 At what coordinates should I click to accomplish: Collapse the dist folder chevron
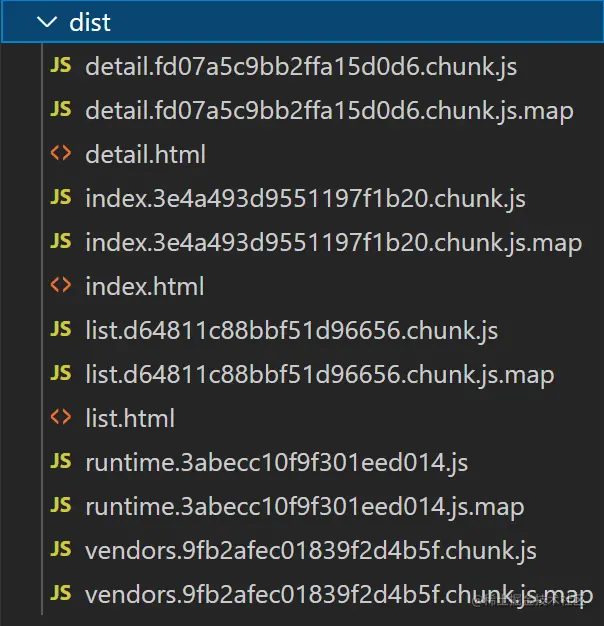coord(47,22)
